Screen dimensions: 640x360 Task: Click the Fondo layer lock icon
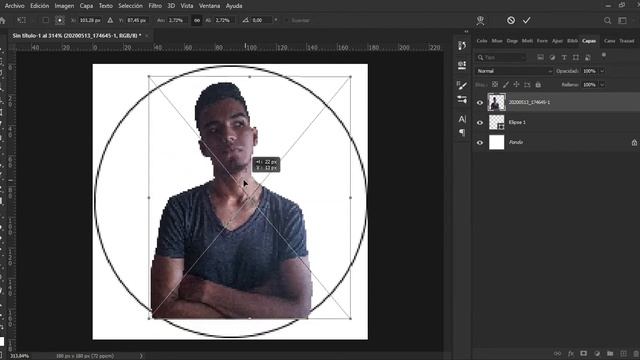coord(634,142)
